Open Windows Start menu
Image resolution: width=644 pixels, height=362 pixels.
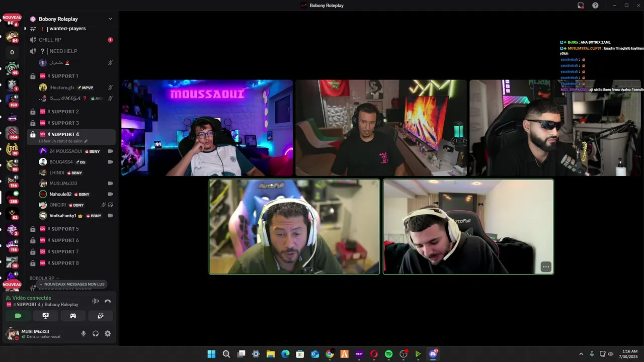211,354
